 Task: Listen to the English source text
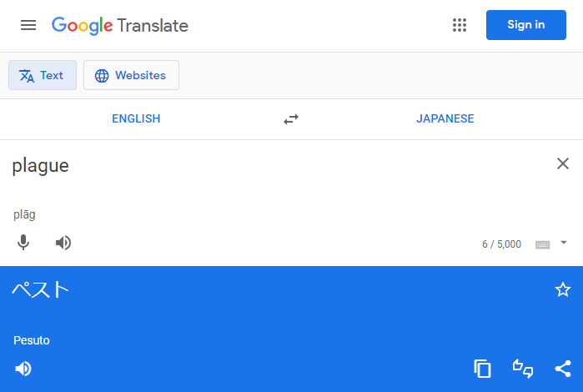click(63, 243)
